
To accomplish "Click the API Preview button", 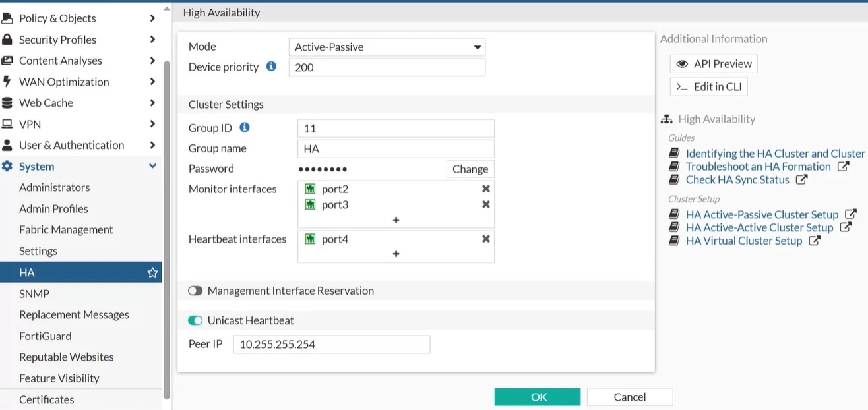I will pyautogui.click(x=714, y=64).
